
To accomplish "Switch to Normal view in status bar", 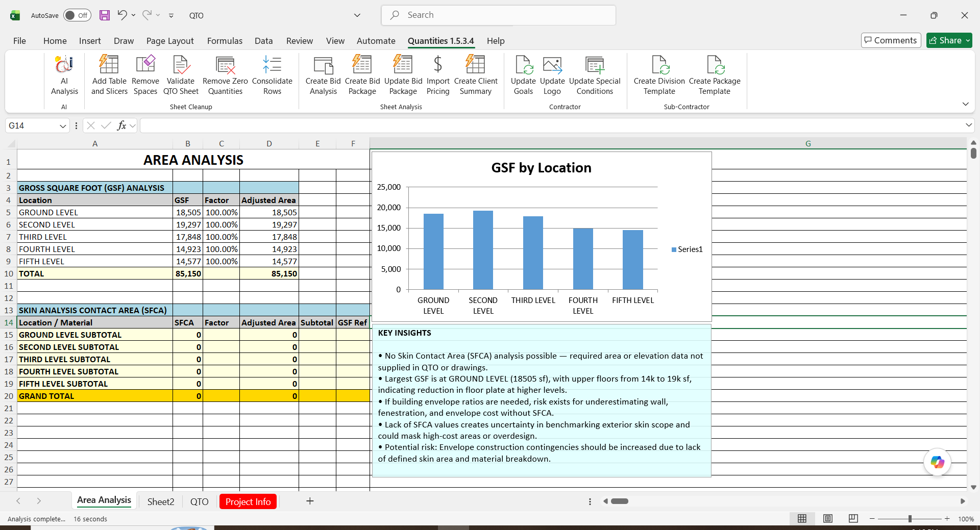I will (802, 518).
